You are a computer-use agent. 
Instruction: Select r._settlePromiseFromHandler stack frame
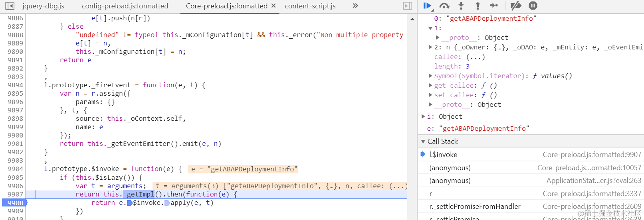coord(531,206)
